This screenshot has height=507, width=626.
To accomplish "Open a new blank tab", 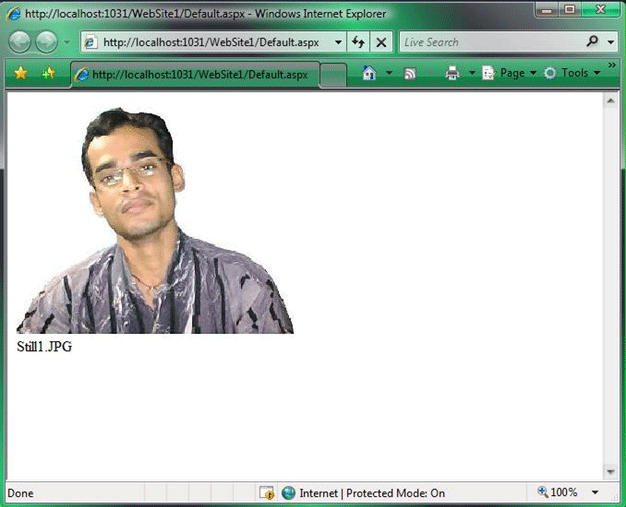I will click(x=333, y=75).
